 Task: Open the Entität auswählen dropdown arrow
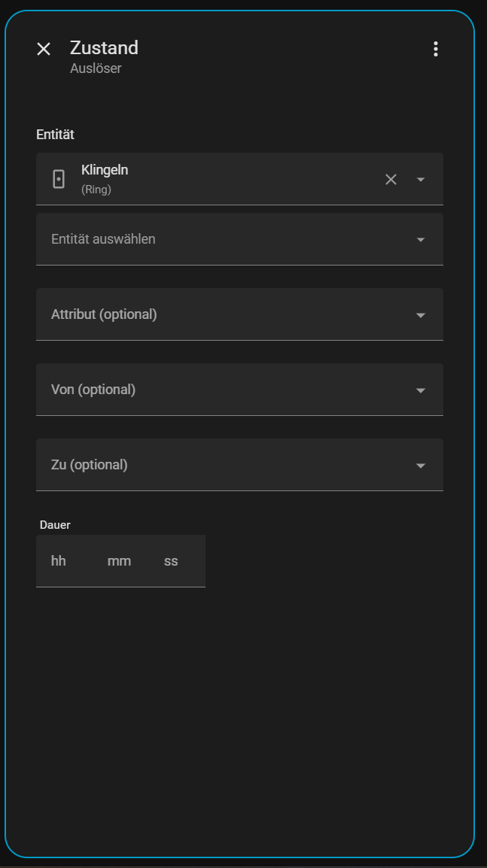click(x=421, y=240)
